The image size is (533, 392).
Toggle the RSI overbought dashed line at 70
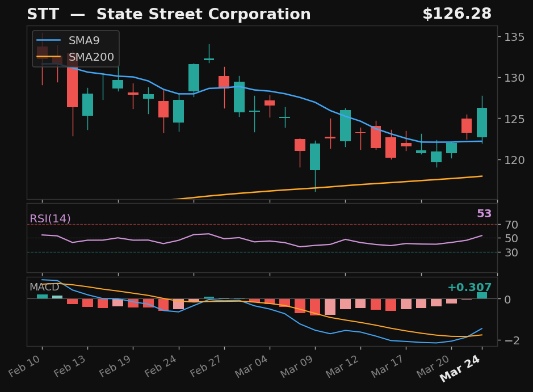pyautogui.click(x=255, y=225)
